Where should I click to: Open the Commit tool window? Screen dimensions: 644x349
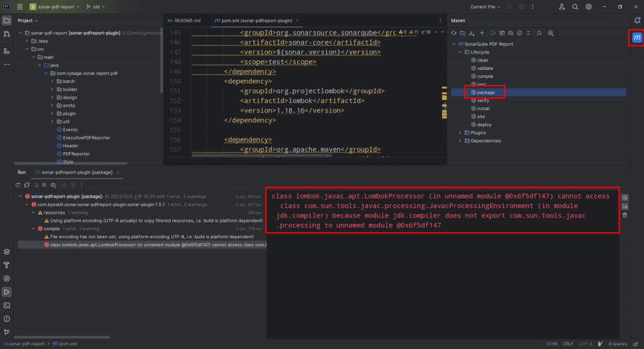[6, 35]
